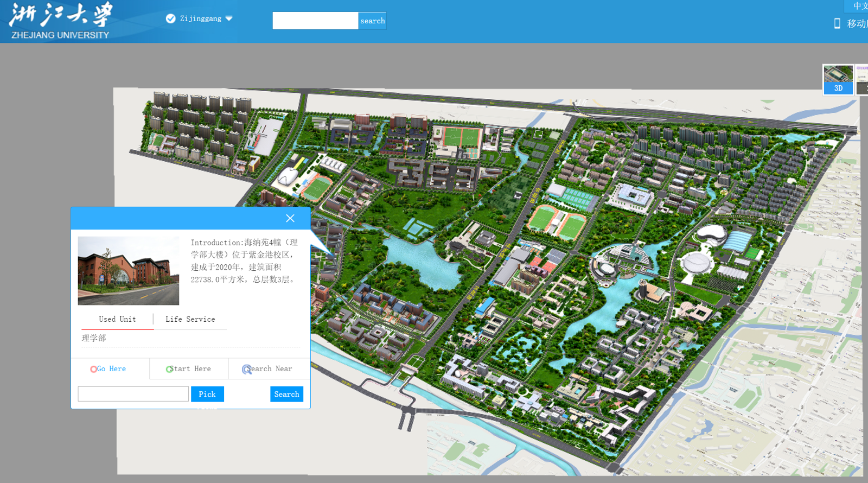The image size is (868, 483).
Task: Open the 移动 mobile version link
Action: point(857,23)
